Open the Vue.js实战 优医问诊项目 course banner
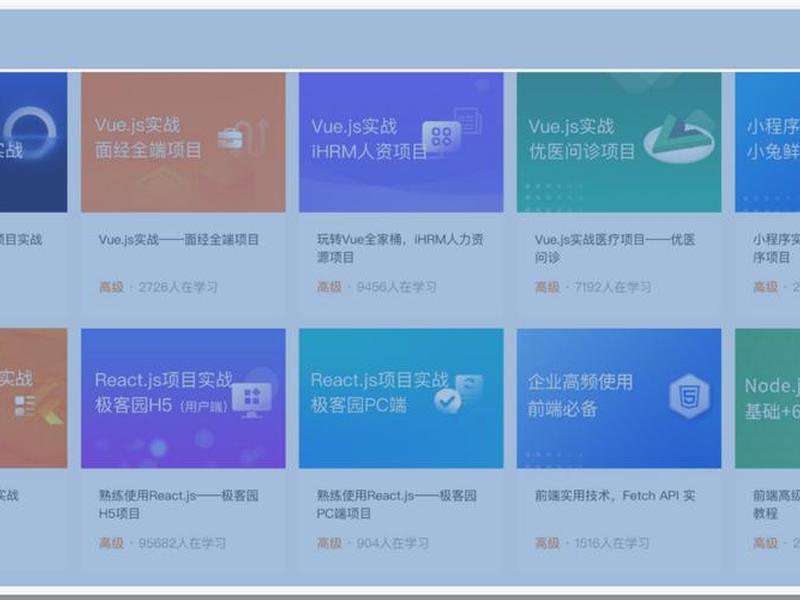The height and width of the screenshot is (600, 800). [619, 142]
